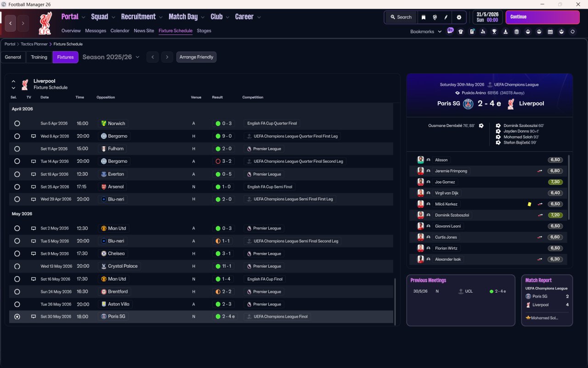Click the up chevron beside Liverpool Fixture Schedule

click(13, 81)
